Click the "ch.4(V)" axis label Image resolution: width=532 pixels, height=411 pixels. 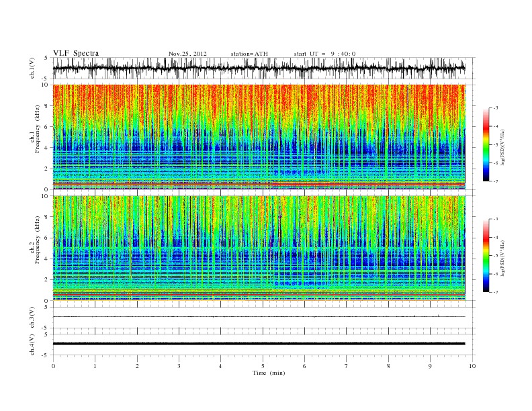point(32,345)
